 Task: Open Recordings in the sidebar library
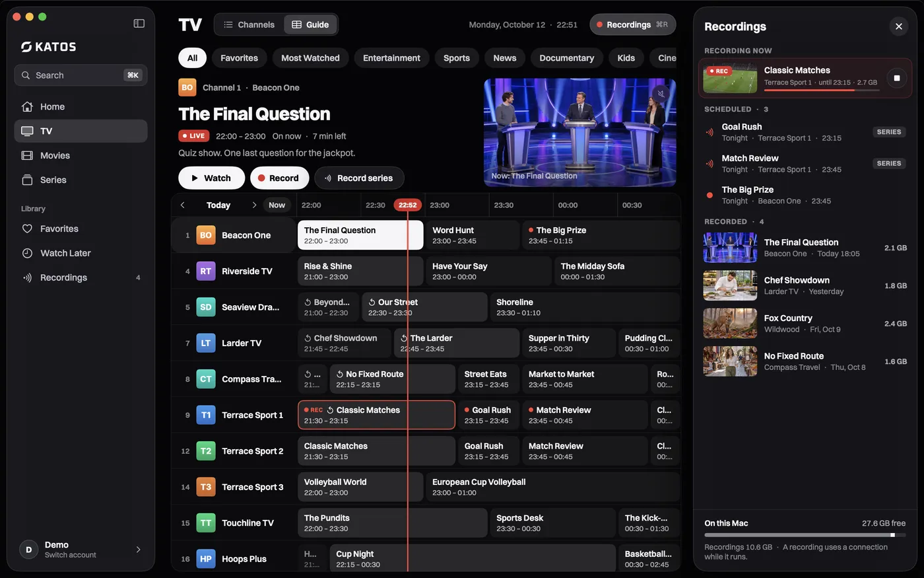tap(81, 278)
